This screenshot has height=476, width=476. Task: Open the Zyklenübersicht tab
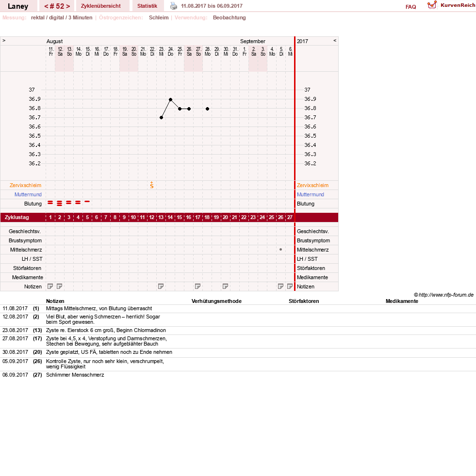pyautogui.click(x=100, y=6)
